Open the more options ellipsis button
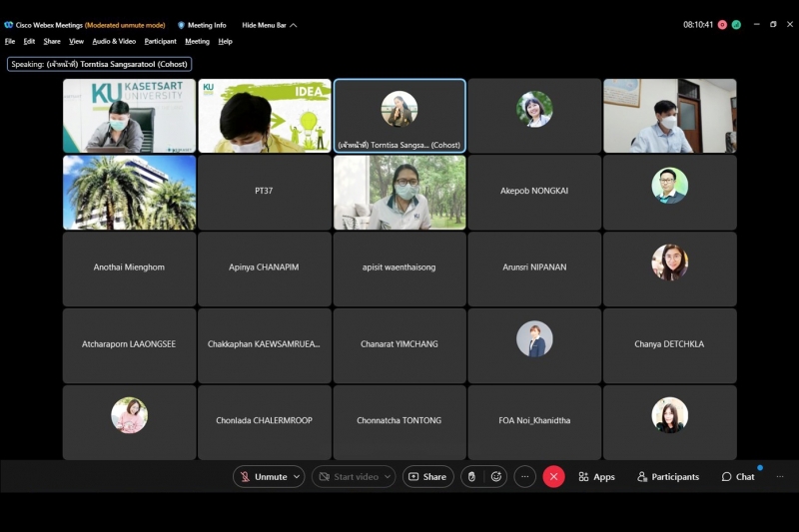This screenshot has width=799, height=532. 525,477
